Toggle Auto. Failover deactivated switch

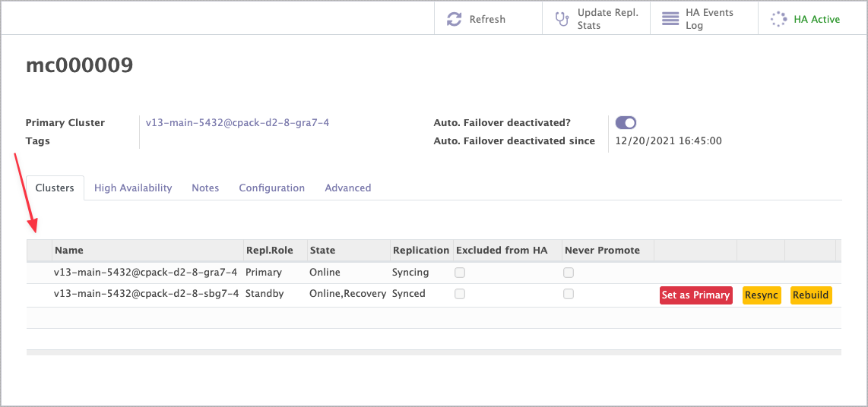click(626, 123)
